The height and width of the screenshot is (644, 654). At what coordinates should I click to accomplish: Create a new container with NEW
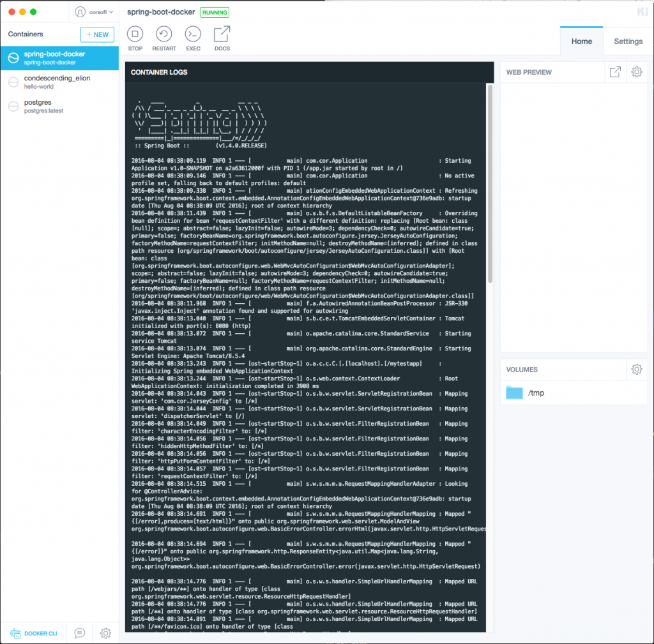click(x=96, y=34)
